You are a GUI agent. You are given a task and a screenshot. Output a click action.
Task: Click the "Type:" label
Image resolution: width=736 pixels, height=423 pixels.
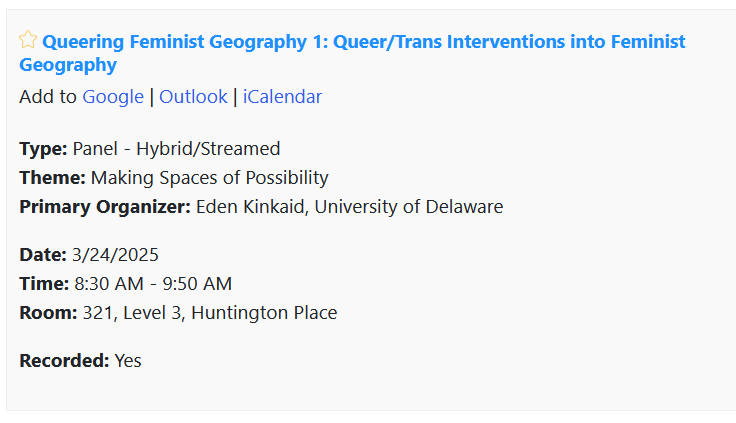pyautogui.click(x=43, y=149)
